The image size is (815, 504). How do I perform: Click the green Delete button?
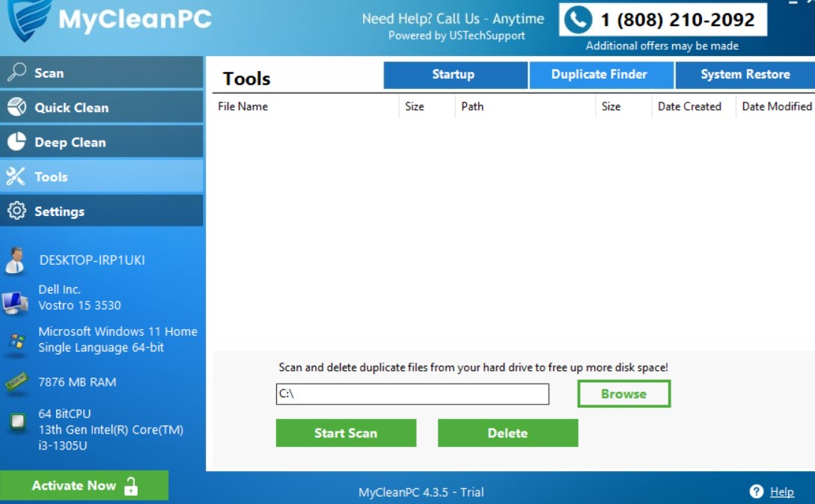click(508, 433)
